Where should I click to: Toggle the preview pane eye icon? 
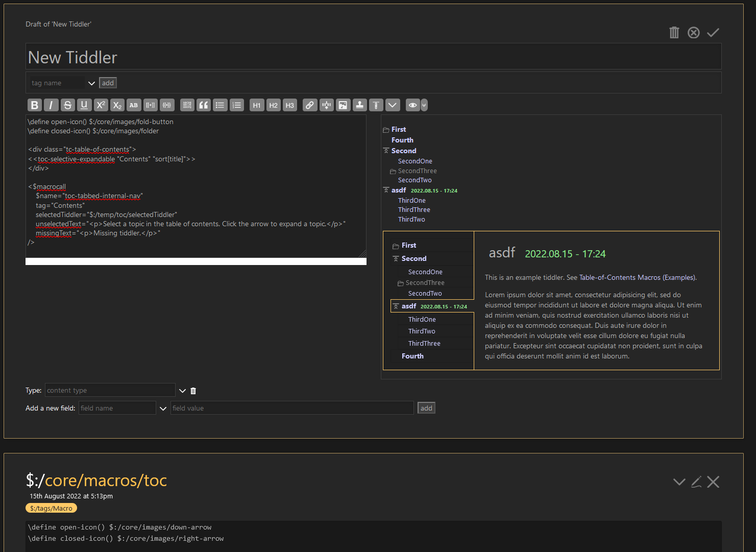(x=412, y=105)
